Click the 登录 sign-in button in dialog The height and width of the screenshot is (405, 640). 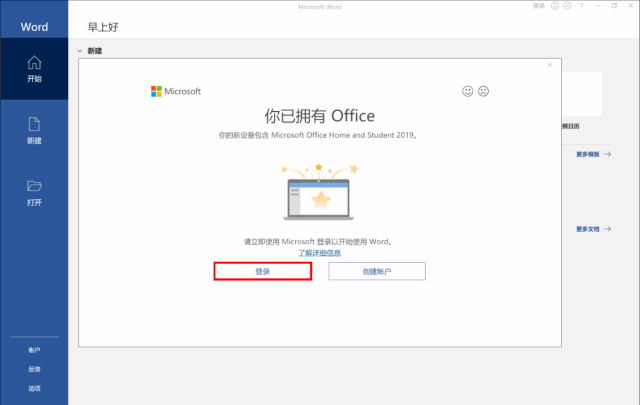(x=262, y=271)
